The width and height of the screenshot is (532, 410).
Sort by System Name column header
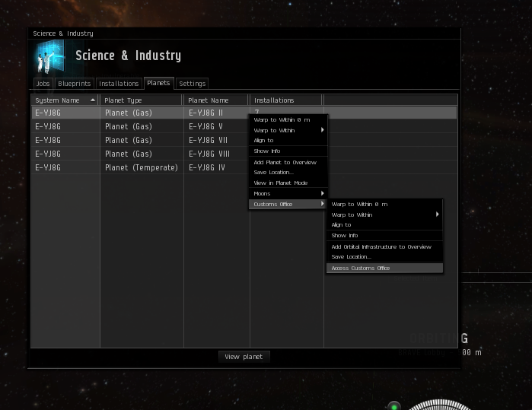point(65,100)
